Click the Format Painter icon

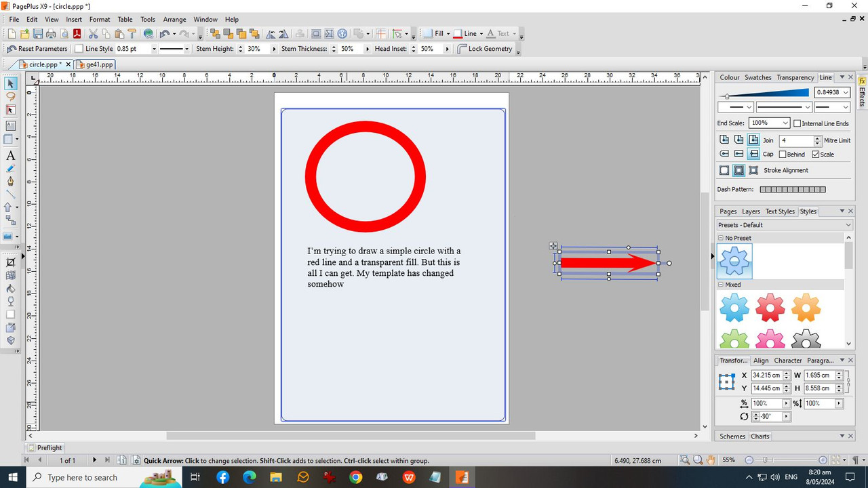pyautogui.click(x=132, y=33)
